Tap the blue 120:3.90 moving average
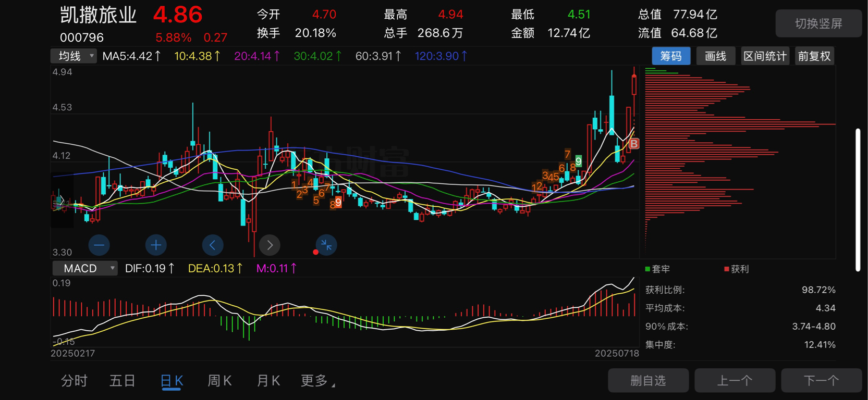This screenshot has height=400, width=868. point(441,56)
